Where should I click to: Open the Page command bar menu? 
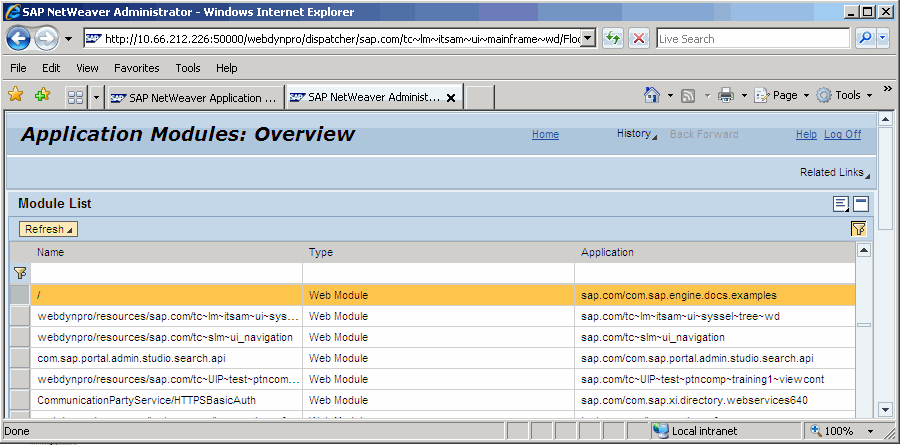[x=781, y=95]
